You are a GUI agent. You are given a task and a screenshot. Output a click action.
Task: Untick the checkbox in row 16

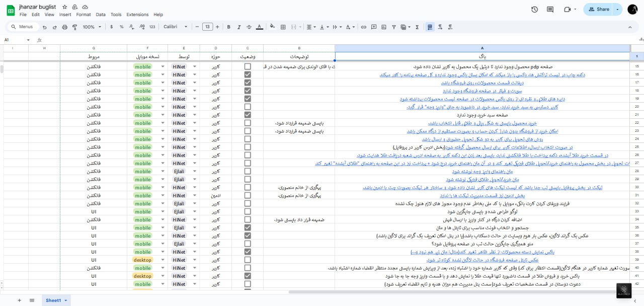point(248,74)
